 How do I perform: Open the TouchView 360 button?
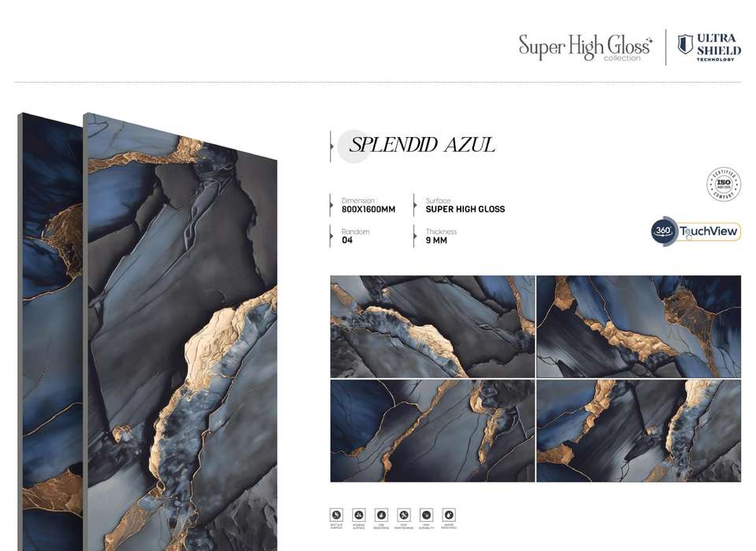pos(695,231)
